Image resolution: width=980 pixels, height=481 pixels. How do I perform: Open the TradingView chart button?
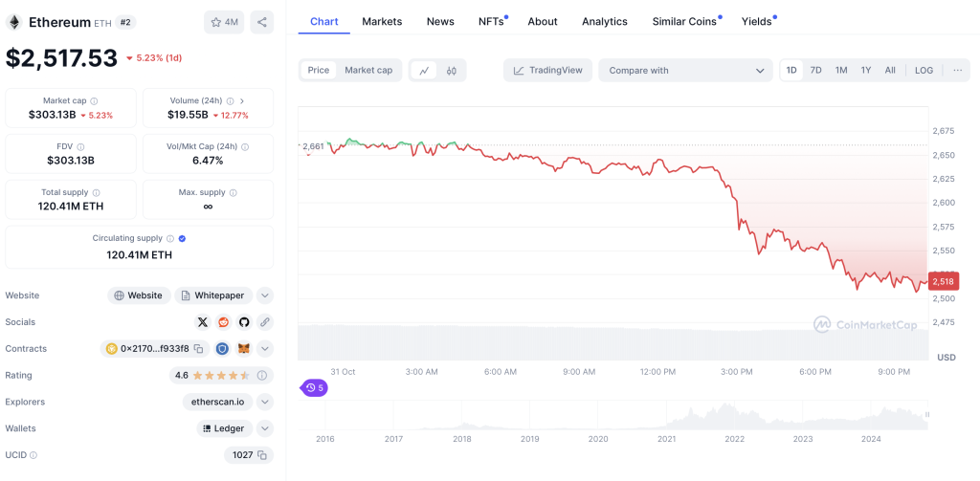pyautogui.click(x=546, y=71)
